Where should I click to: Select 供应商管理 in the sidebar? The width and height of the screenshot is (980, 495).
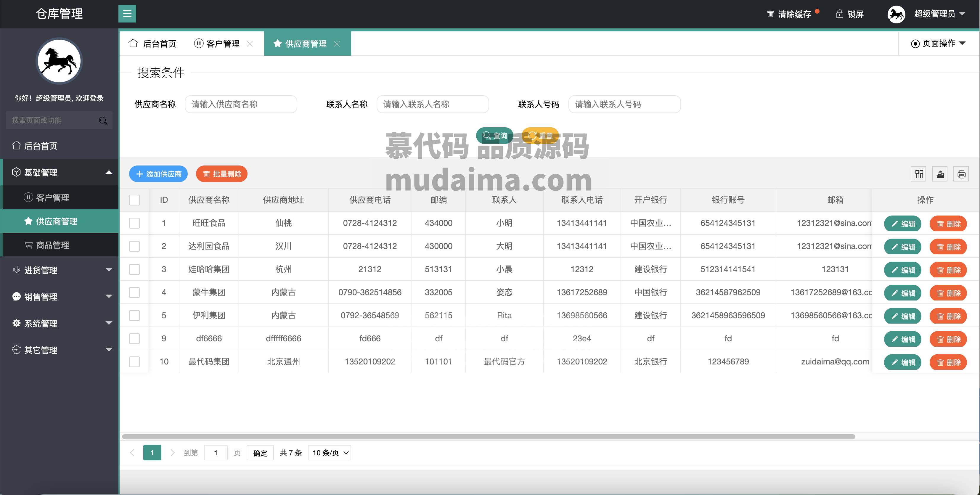59,221
